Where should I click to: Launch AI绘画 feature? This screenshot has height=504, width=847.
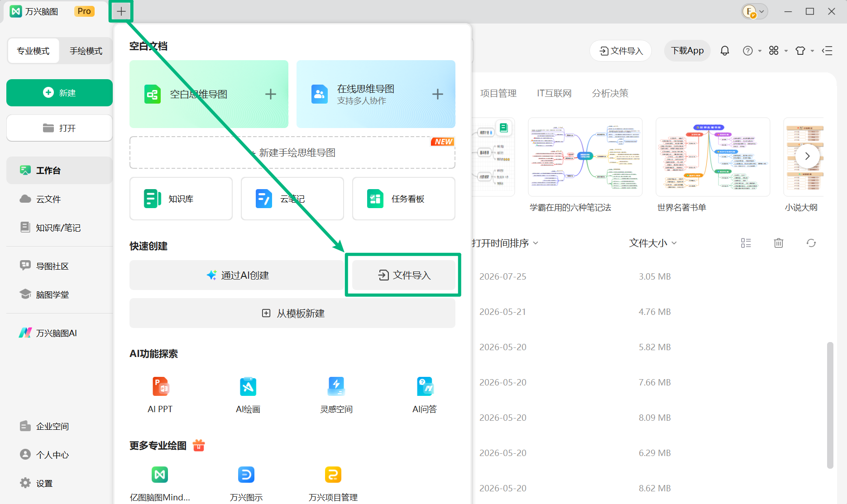[x=248, y=395]
